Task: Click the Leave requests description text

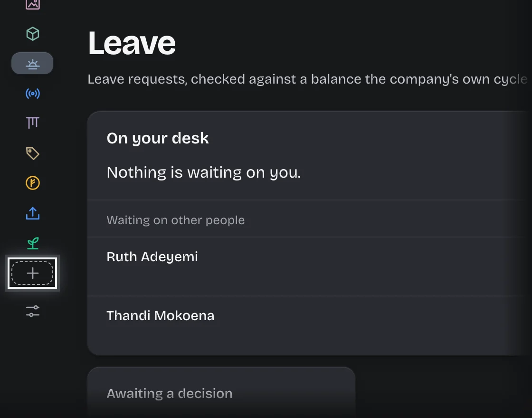Action: pyautogui.click(x=307, y=79)
